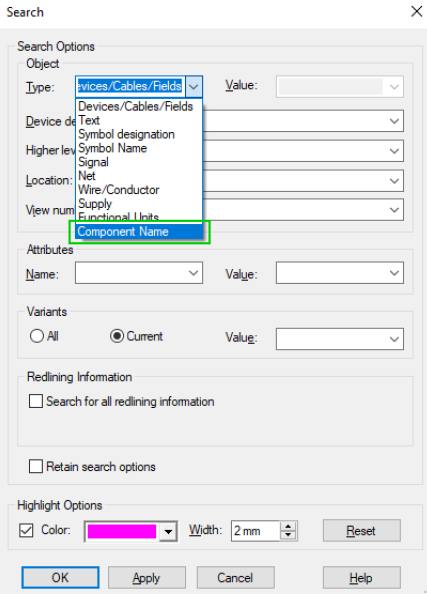Check Retain search options
Image resolution: width=427 pixels, height=594 pixels.
click(36, 466)
